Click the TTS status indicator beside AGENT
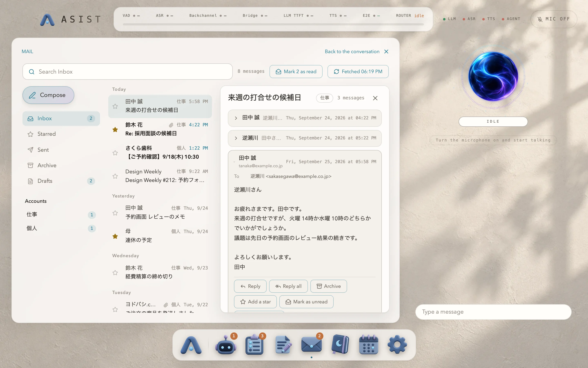588x368 pixels. [x=489, y=19]
